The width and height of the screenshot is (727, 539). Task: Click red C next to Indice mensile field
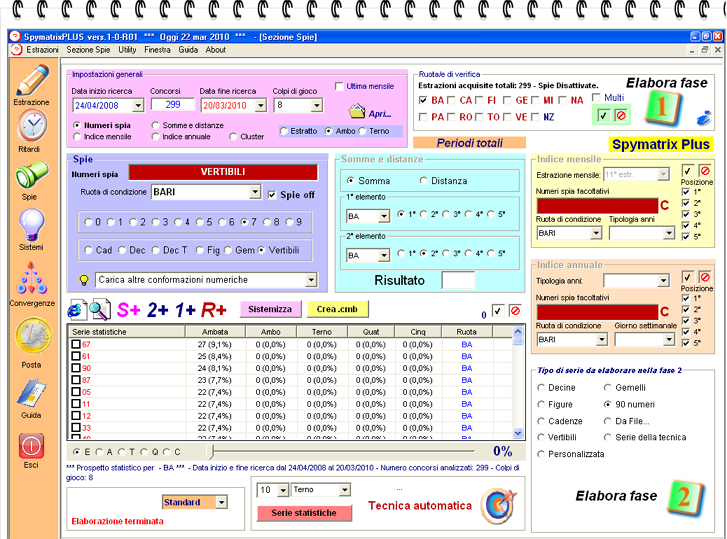coord(664,205)
